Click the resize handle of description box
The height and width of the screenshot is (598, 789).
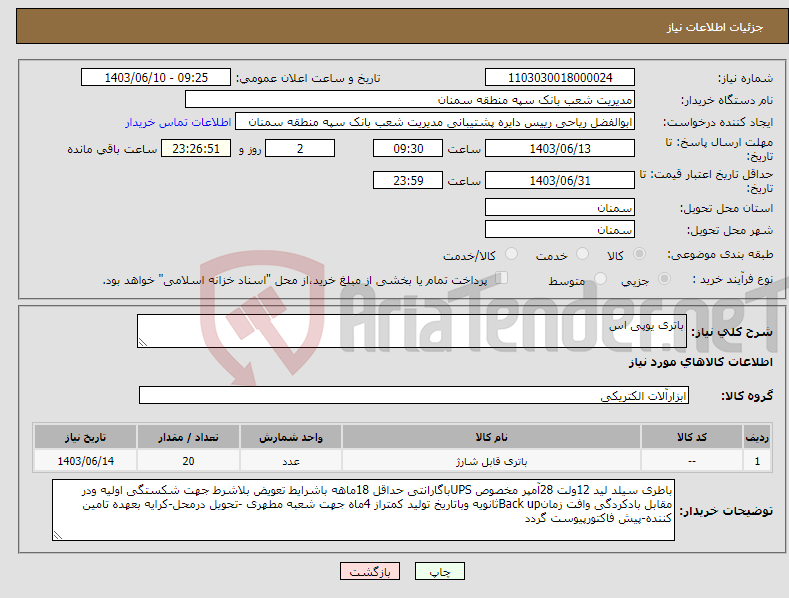(x=143, y=342)
